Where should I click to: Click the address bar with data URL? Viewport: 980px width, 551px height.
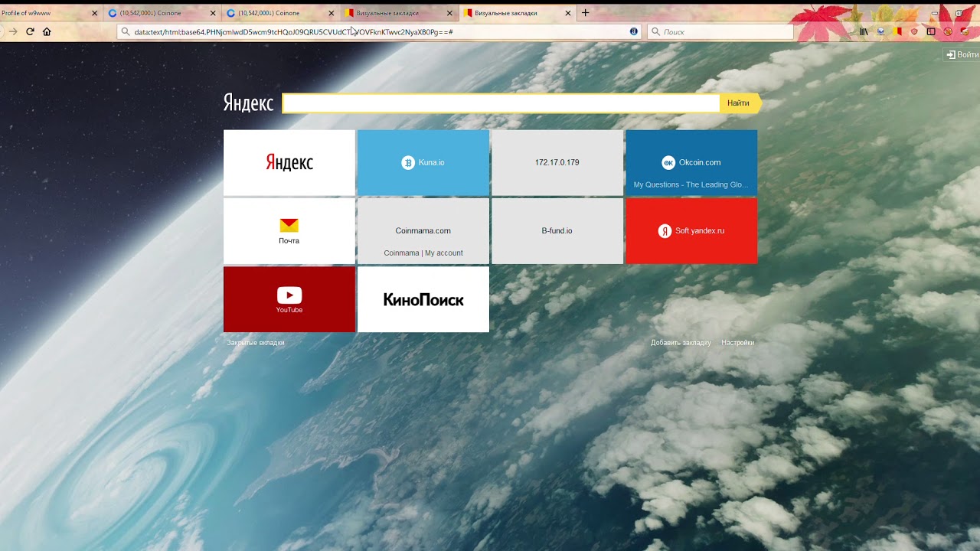pos(379,32)
